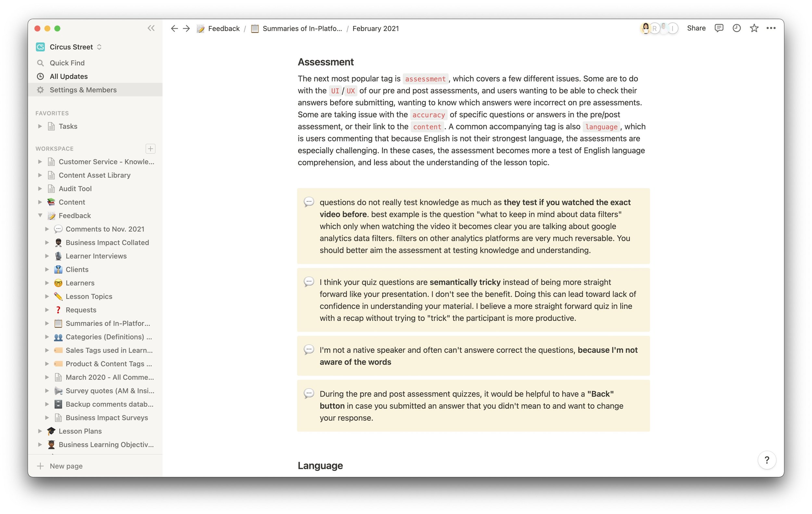Expand the Content Asset Library page
The width and height of the screenshot is (812, 514).
tap(40, 175)
